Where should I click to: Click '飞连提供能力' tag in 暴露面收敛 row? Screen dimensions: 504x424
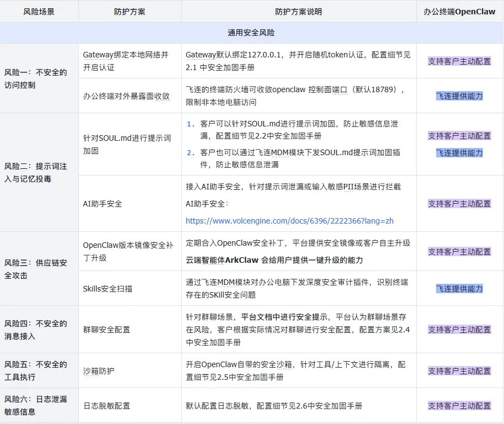tap(459, 96)
